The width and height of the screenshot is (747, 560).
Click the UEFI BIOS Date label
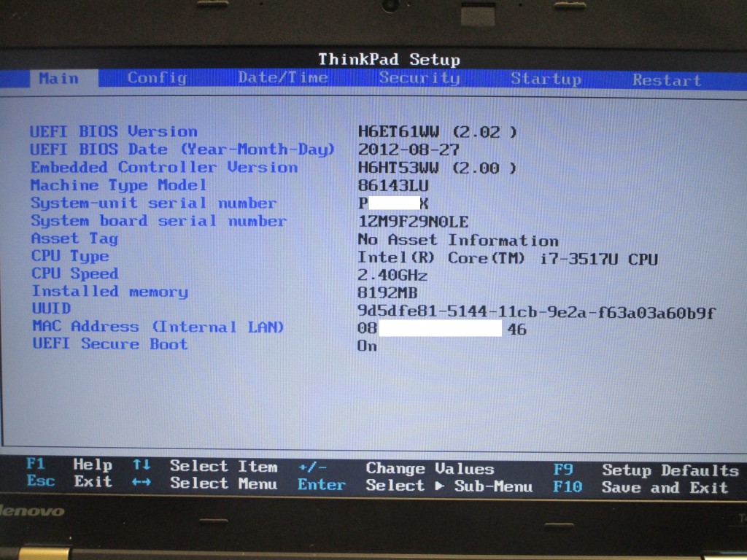(182, 149)
